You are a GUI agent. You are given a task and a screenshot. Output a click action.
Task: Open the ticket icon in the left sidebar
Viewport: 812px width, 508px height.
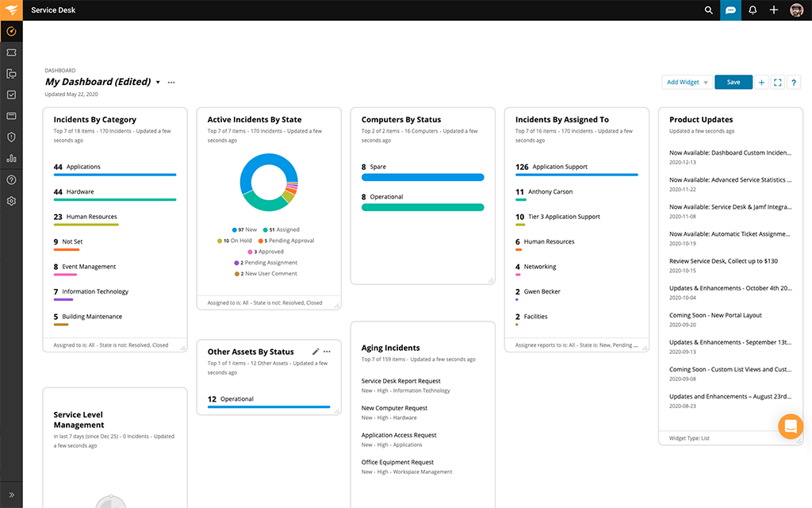click(11, 52)
